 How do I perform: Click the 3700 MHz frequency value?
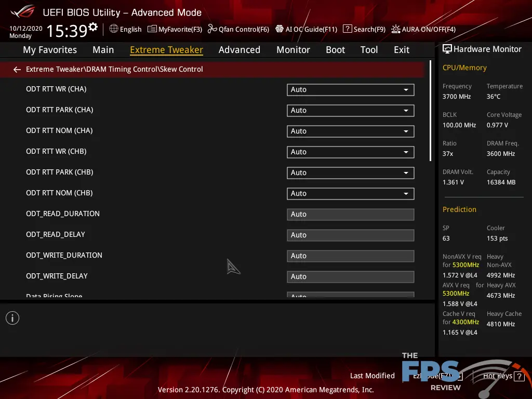[x=457, y=97]
